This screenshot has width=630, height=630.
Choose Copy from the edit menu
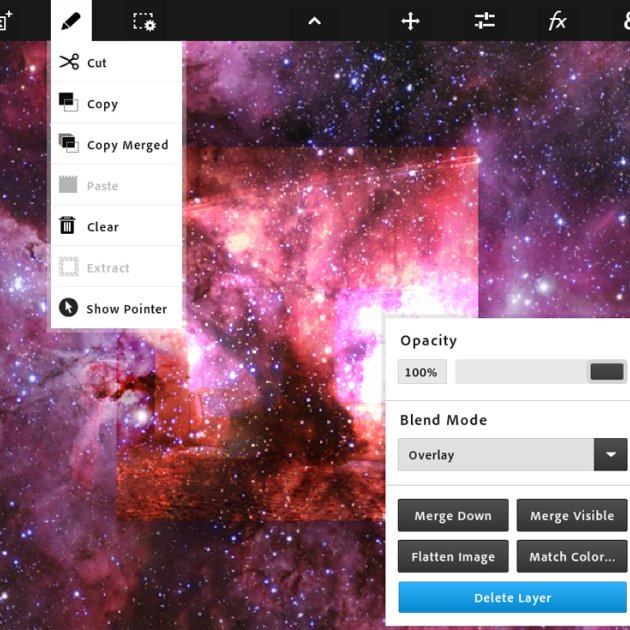[x=102, y=104]
